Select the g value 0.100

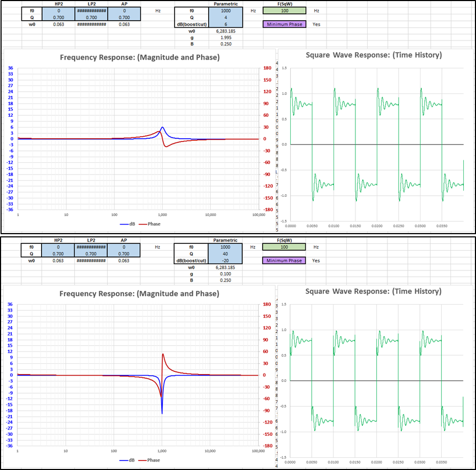(x=225, y=274)
